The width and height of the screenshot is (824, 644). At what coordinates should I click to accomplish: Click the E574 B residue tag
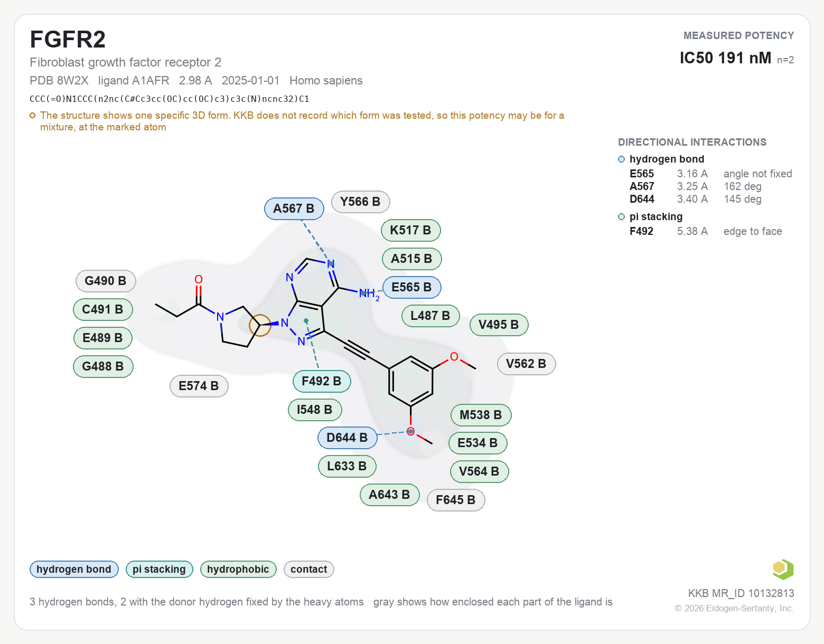click(199, 386)
